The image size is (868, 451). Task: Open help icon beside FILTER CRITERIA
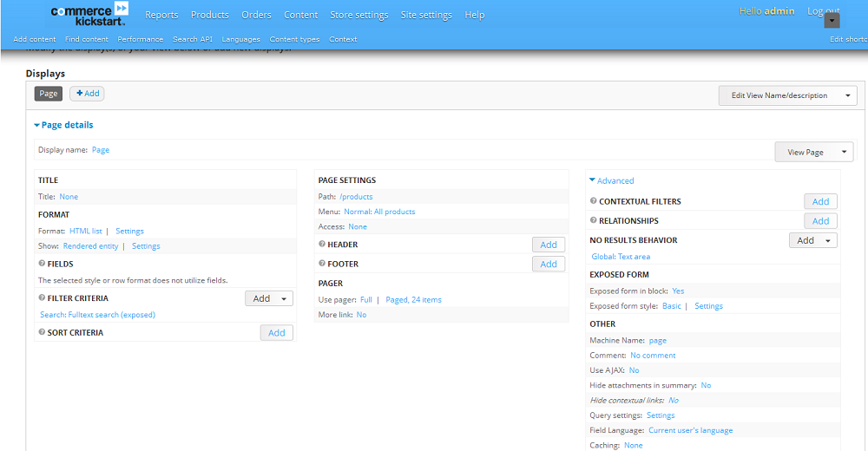42,297
